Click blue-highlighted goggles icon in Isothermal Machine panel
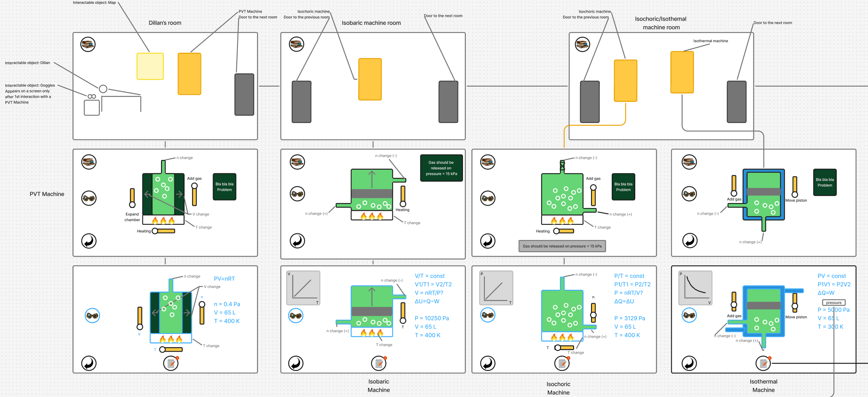The width and height of the screenshot is (868, 397). (x=689, y=315)
